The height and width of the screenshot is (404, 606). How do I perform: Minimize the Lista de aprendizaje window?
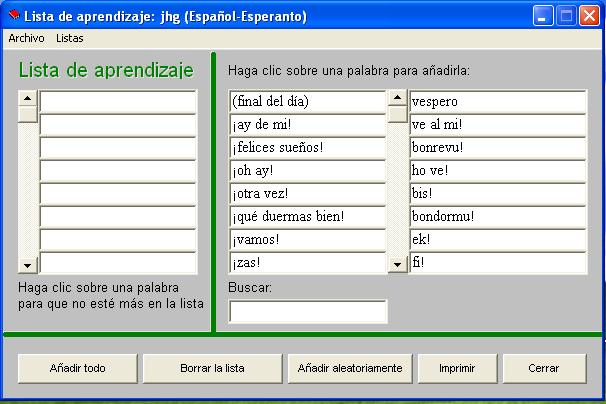543,16
